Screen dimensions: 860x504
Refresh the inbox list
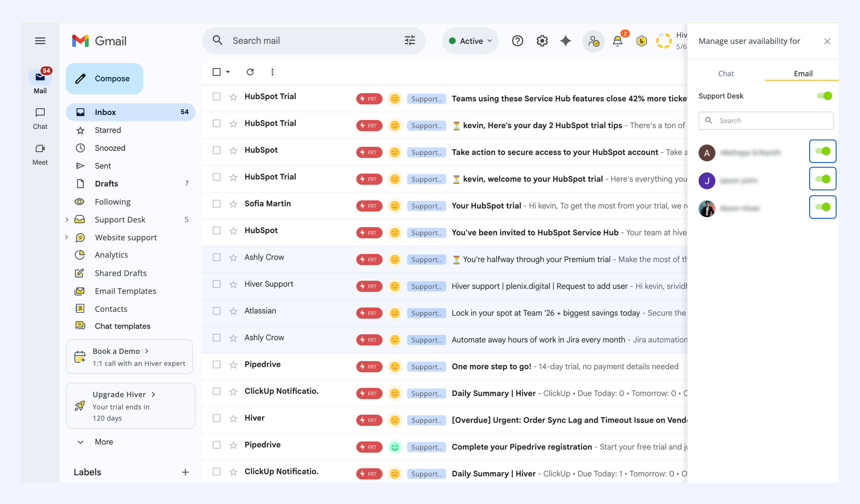click(250, 72)
